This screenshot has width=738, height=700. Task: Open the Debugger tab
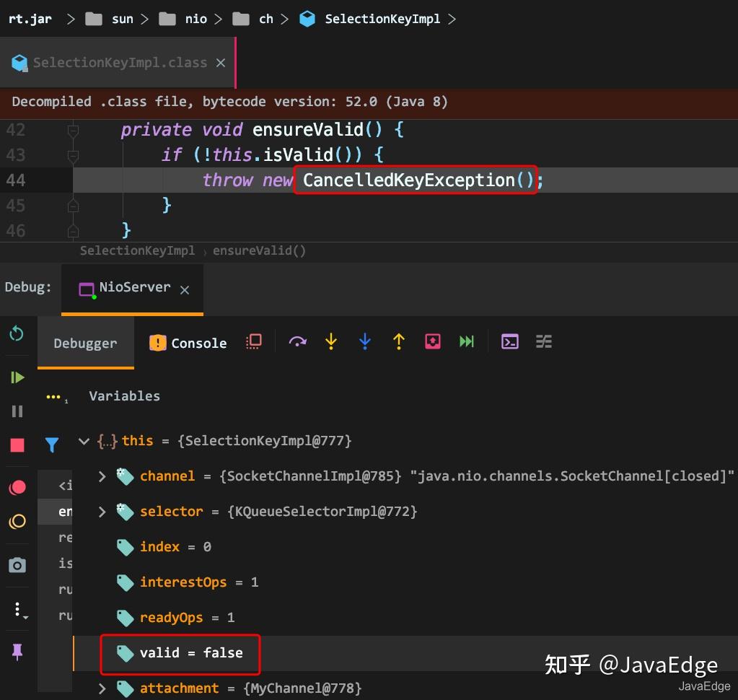click(85, 343)
